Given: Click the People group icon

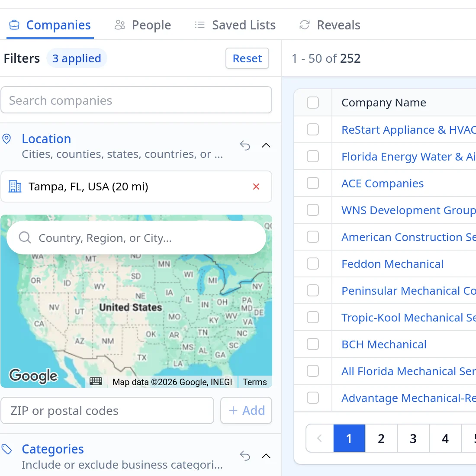Looking at the screenshot, I should pyautogui.click(x=119, y=25).
